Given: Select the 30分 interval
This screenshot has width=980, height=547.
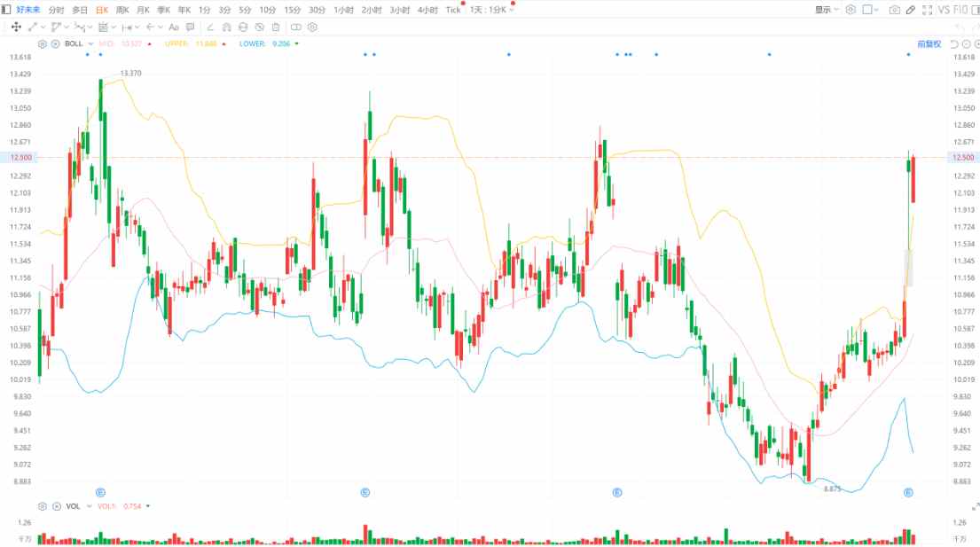Looking at the screenshot, I should pyautogui.click(x=317, y=10).
